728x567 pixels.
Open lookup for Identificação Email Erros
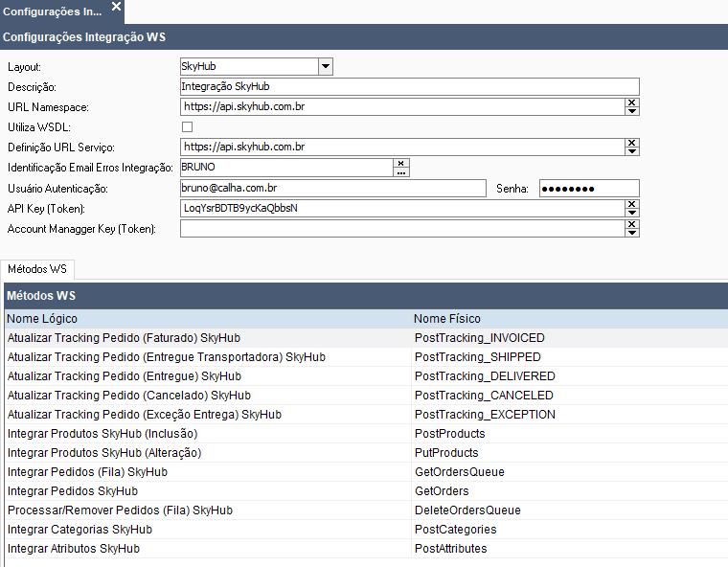click(401, 172)
